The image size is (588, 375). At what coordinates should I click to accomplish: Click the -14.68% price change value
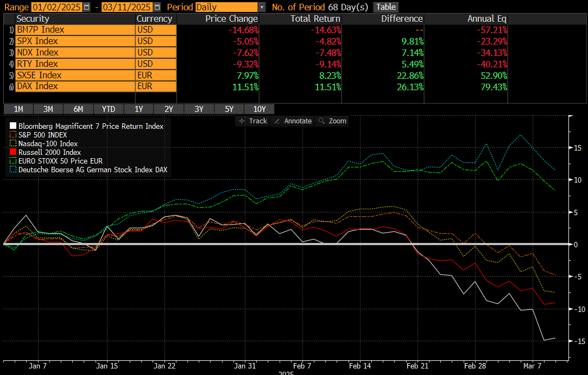coord(243,30)
